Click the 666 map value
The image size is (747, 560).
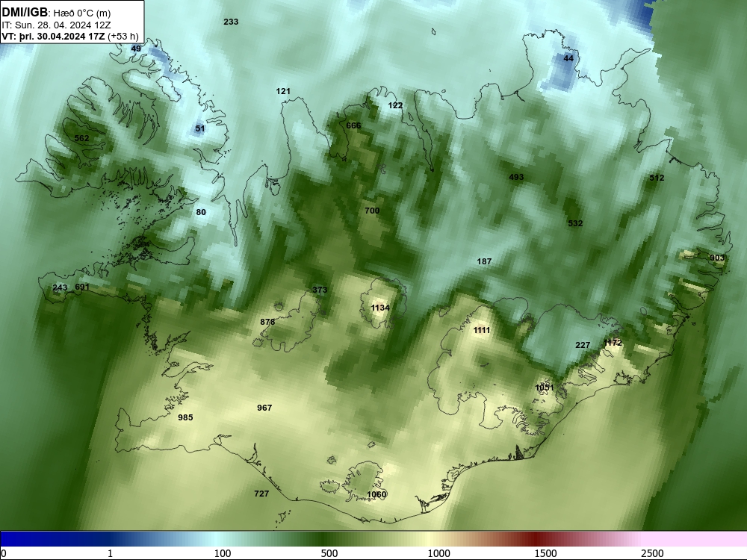pyautogui.click(x=353, y=125)
